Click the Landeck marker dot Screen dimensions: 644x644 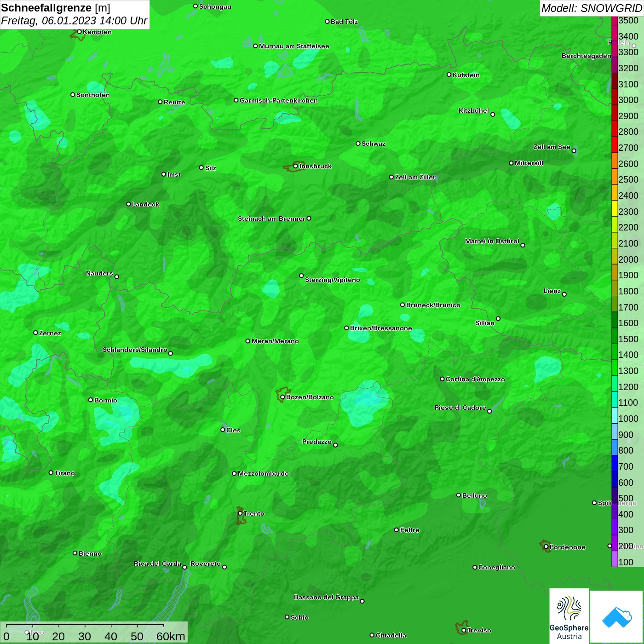pyautogui.click(x=128, y=204)
